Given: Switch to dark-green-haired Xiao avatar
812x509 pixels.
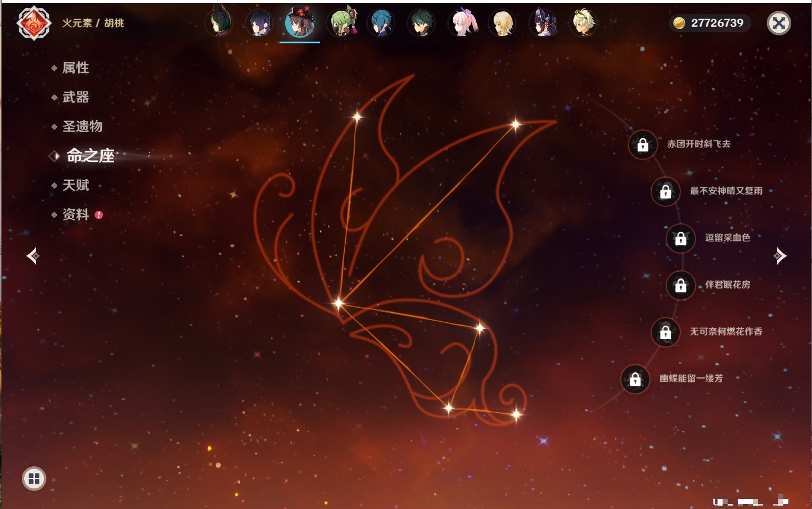Looking at the screenshot, I should (421, 23).
